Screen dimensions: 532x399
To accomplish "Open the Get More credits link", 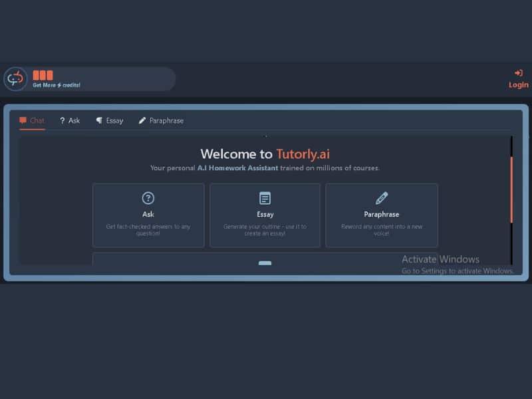I will click(x=57, y=85).
